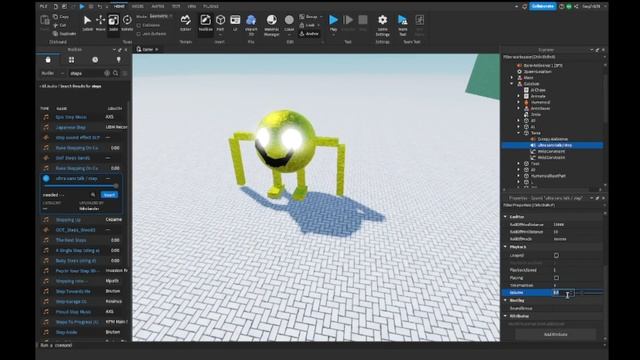Image resolution: width=640 pixels, height=360 pixels.
Task: Open Epic Step Music audio result
Action: coord(71,117)
